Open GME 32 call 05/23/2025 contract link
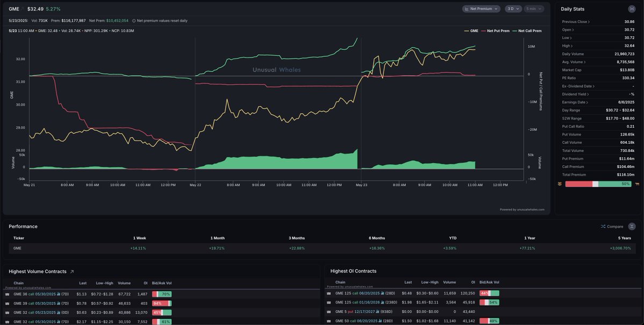 34,312
